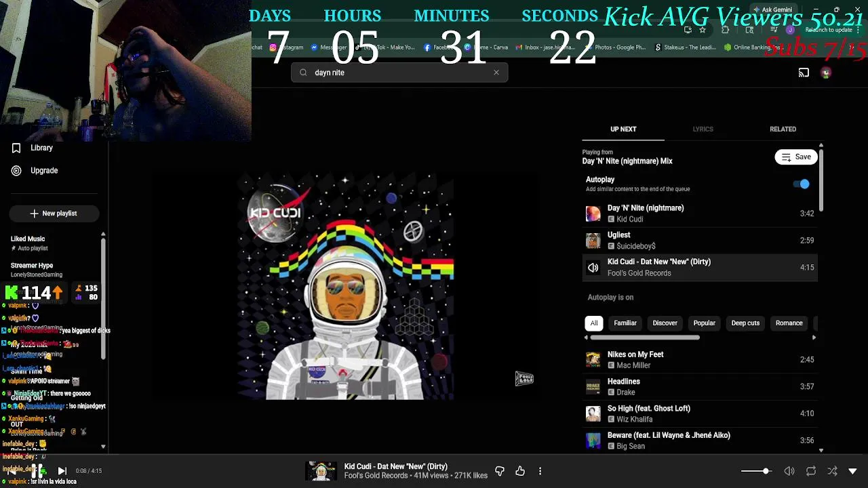868x488 pixels.
Task: Open the Messenger bookmark
Action: click(x=329, y=47)
